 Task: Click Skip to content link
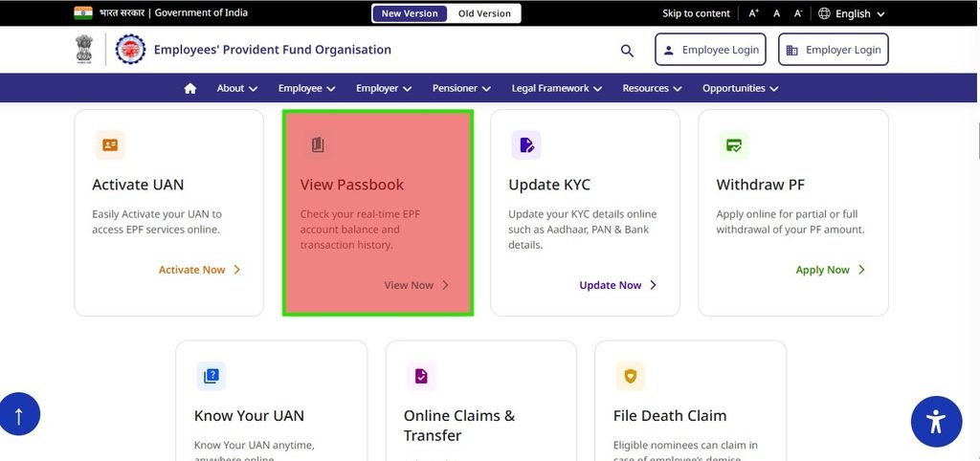coord(696,13)
